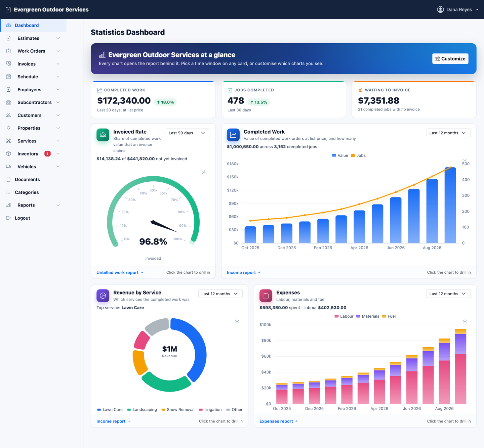484x448 pixels.
Task: Click the Work Orders sidebar icon
Action: [x=8, y=51]
